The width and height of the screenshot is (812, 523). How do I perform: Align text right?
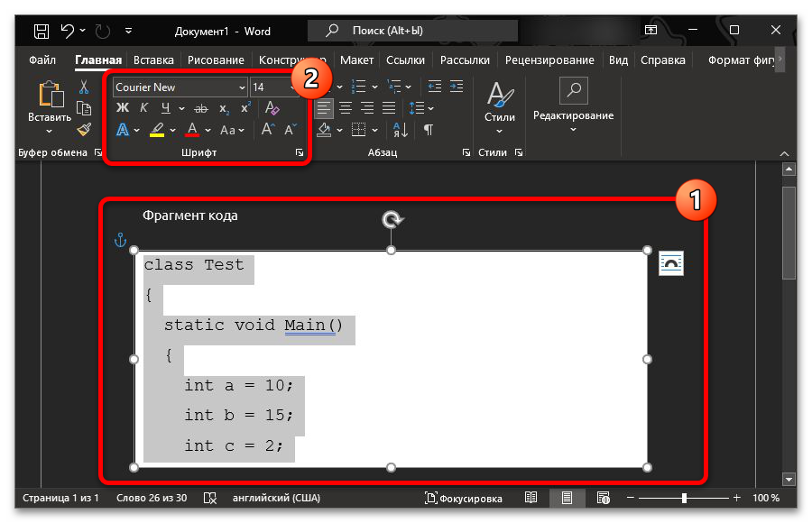[x=367, y=108]
